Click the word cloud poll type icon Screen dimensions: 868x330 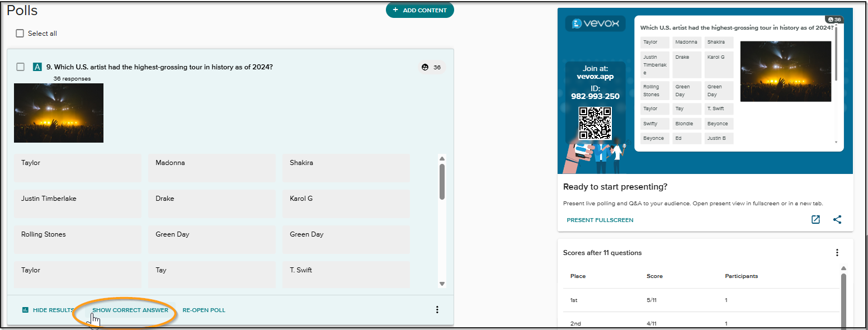pos(37,67)
